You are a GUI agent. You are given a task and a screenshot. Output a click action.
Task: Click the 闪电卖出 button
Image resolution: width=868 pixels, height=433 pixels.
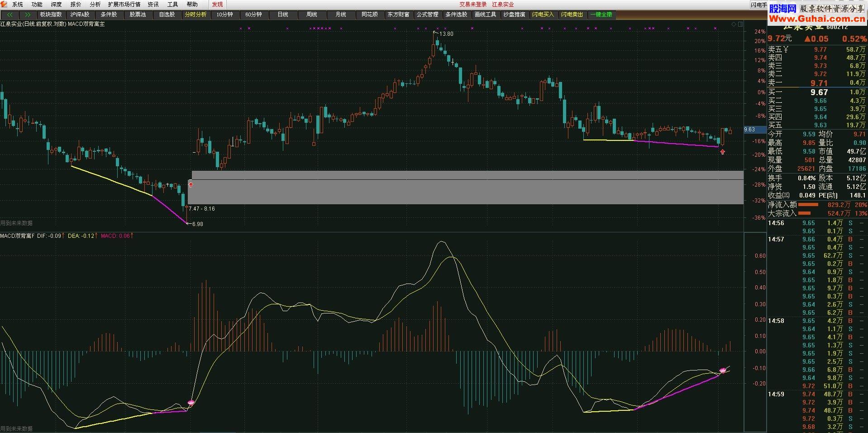click(572, 14)
